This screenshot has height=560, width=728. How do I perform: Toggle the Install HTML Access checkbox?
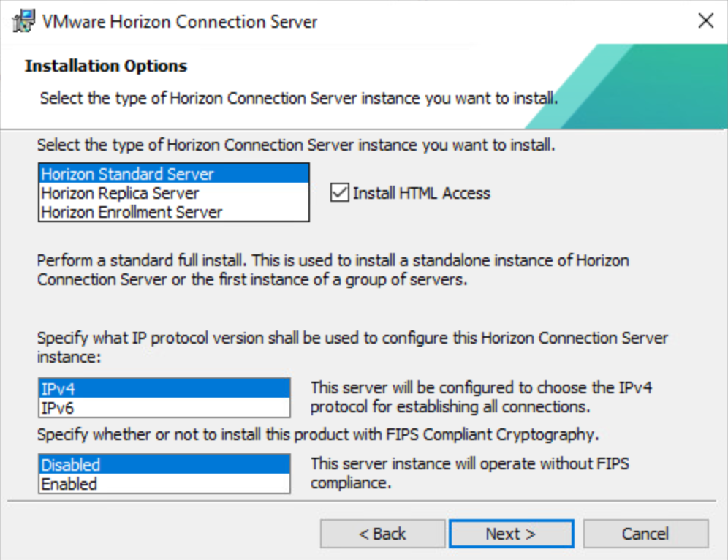coord(339,193)
